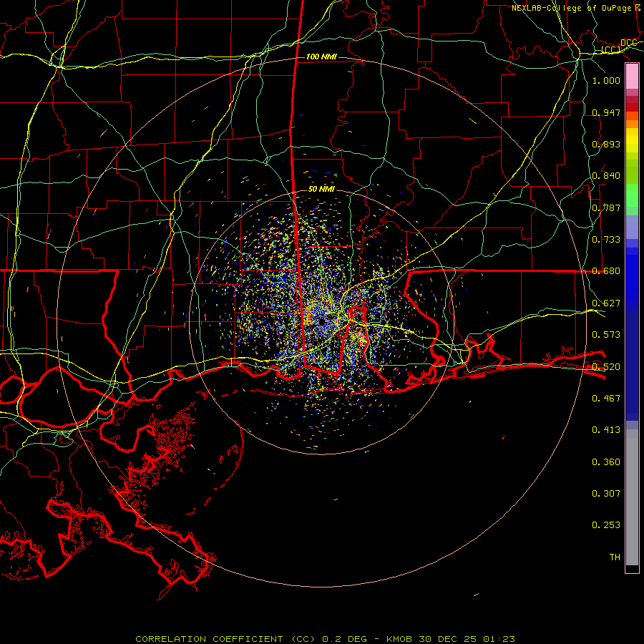Click the radar site center dot

(321, 323)
